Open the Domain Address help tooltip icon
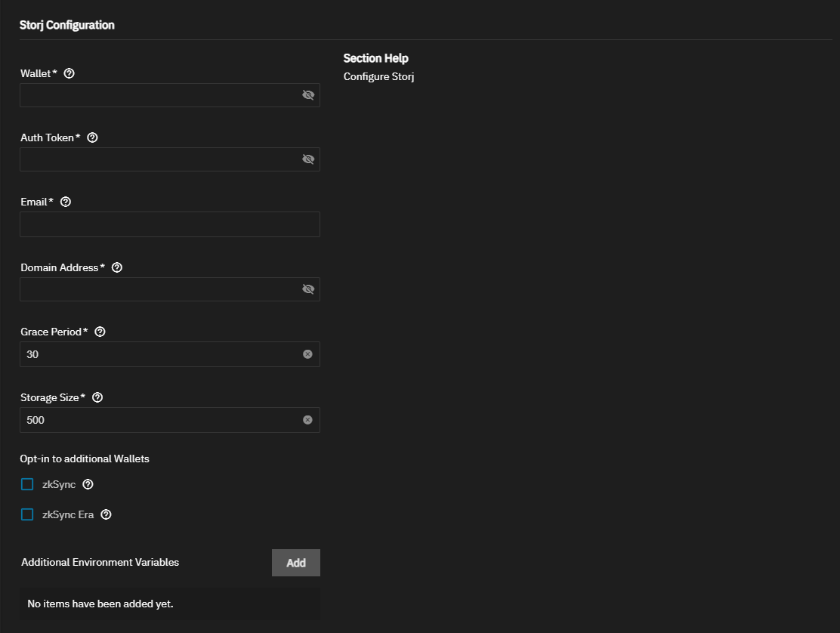840x633 pixels. pos(117,267)
